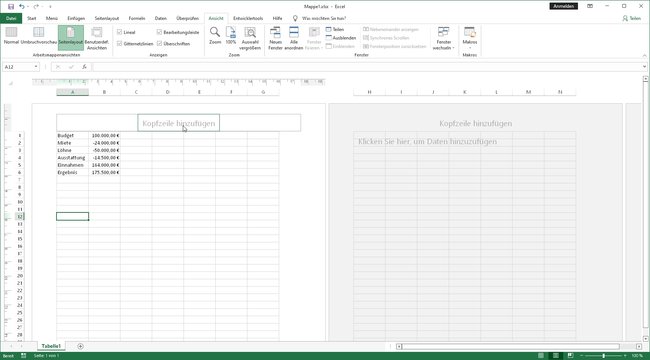
Task: Toggle the Lineal checkbox
Action: tap(119, 32)
